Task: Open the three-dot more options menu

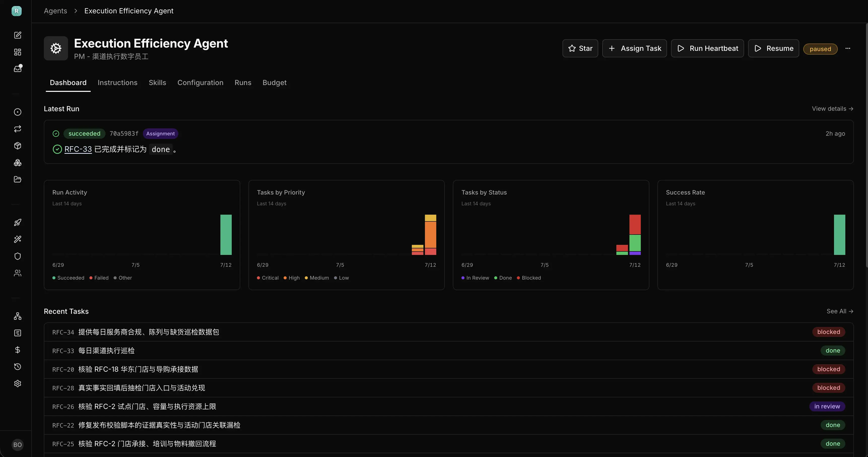Action: pyautogui.click(x=848, y=49)
